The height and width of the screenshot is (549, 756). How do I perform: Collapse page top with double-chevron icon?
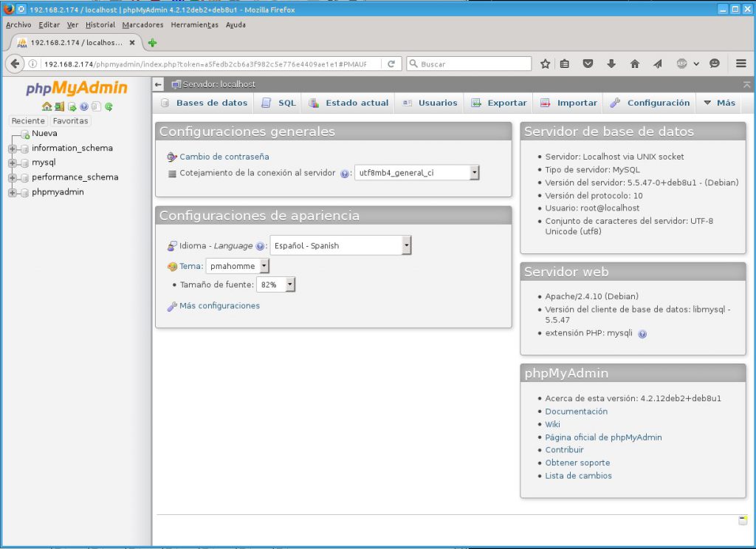[746, 84]
